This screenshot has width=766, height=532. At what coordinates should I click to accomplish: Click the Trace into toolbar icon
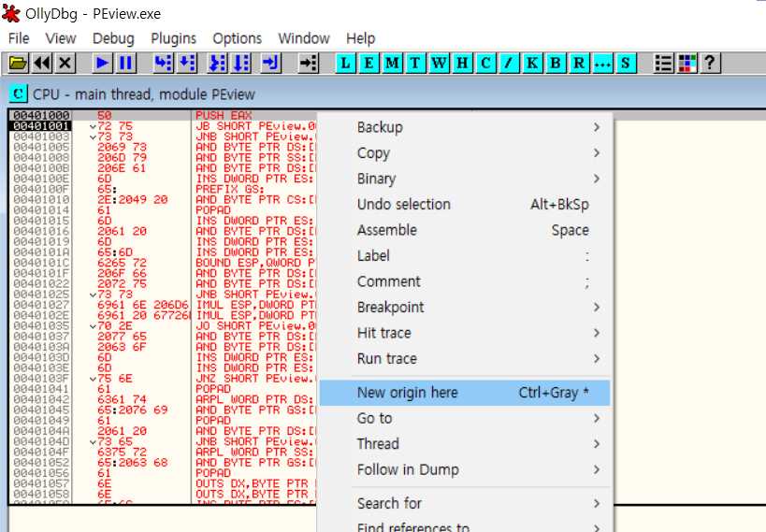pyautogui.click(x=217, y=63)
